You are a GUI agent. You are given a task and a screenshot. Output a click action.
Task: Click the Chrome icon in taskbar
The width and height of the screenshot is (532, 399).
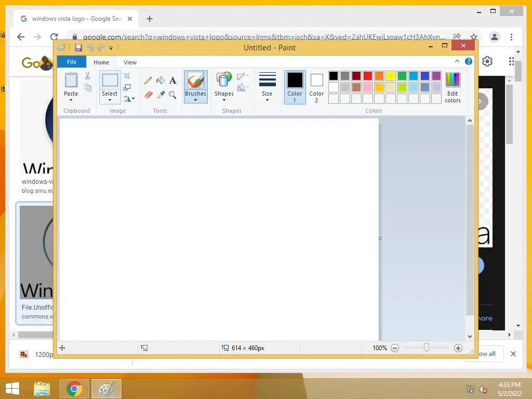tap(74, 389)
